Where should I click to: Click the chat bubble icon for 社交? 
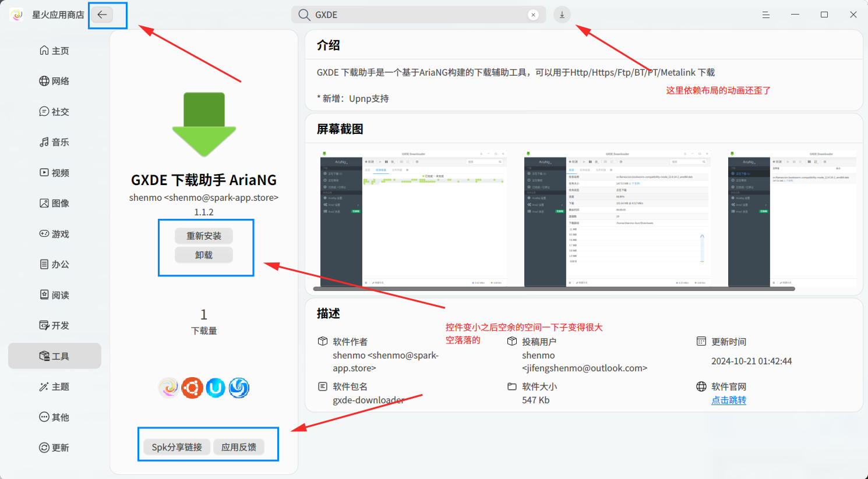tap(44, 112)
